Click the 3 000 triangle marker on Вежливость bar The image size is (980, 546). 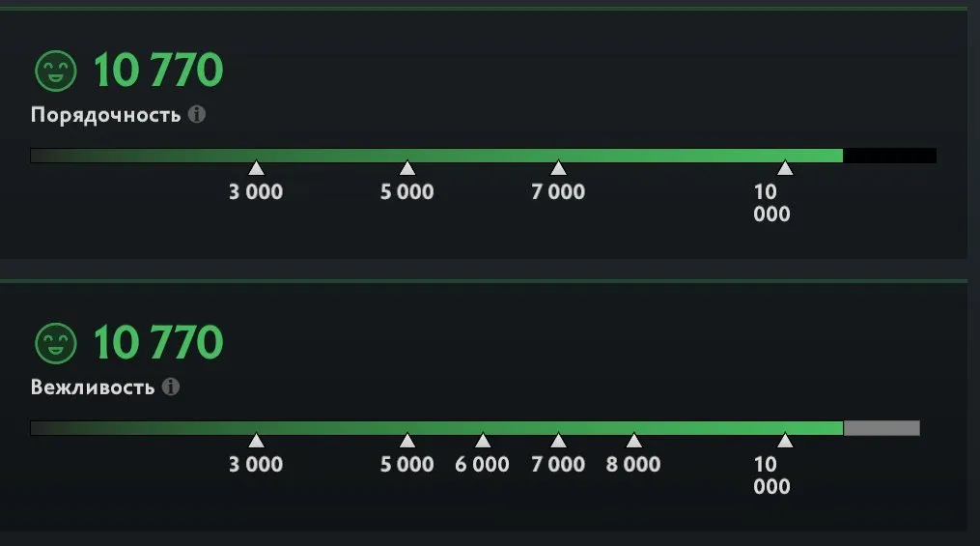[x=256, y=441]
